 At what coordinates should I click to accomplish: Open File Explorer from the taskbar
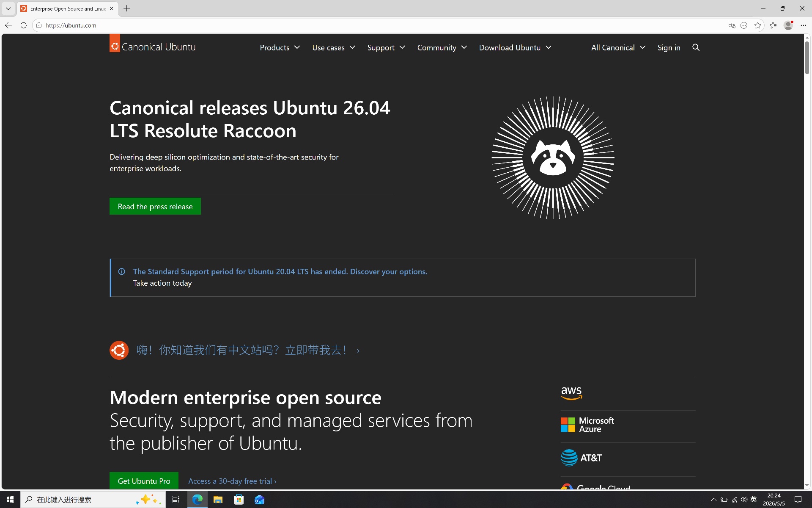(218, 500)
